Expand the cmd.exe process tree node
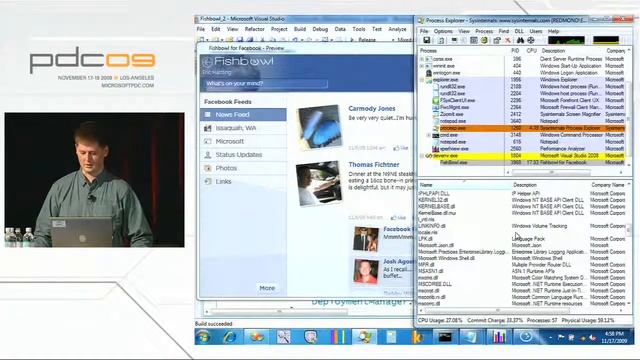The width and height of the screenshot is (640, 360). click(x=429, y=135)
